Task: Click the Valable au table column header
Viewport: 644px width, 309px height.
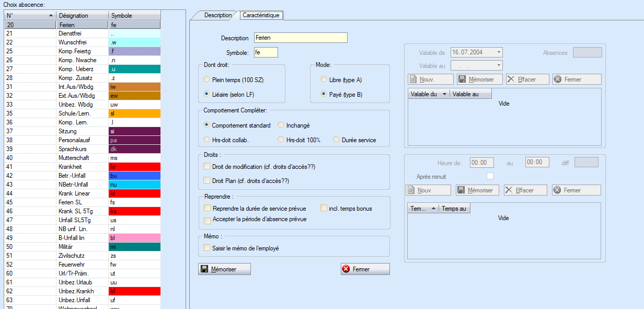Action: (x=471, y=94)
